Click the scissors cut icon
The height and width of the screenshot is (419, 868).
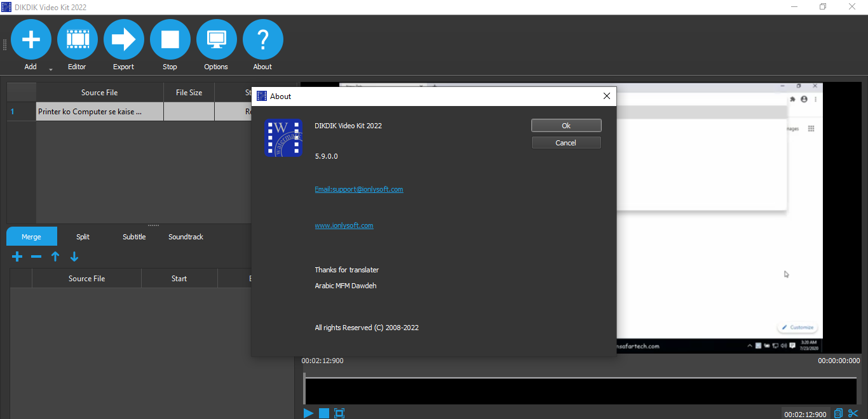click(x=853, y=414)
